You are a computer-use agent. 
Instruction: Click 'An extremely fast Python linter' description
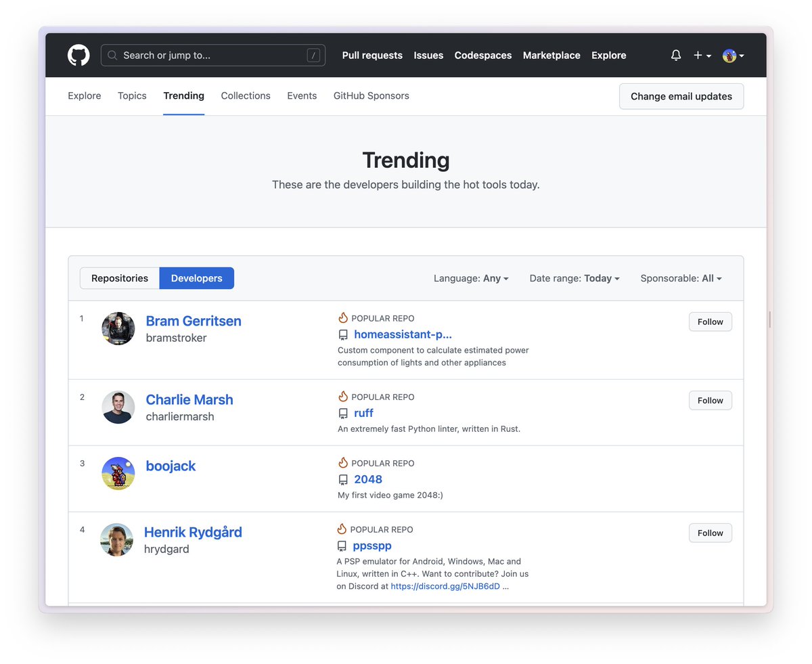pos(429,429)
